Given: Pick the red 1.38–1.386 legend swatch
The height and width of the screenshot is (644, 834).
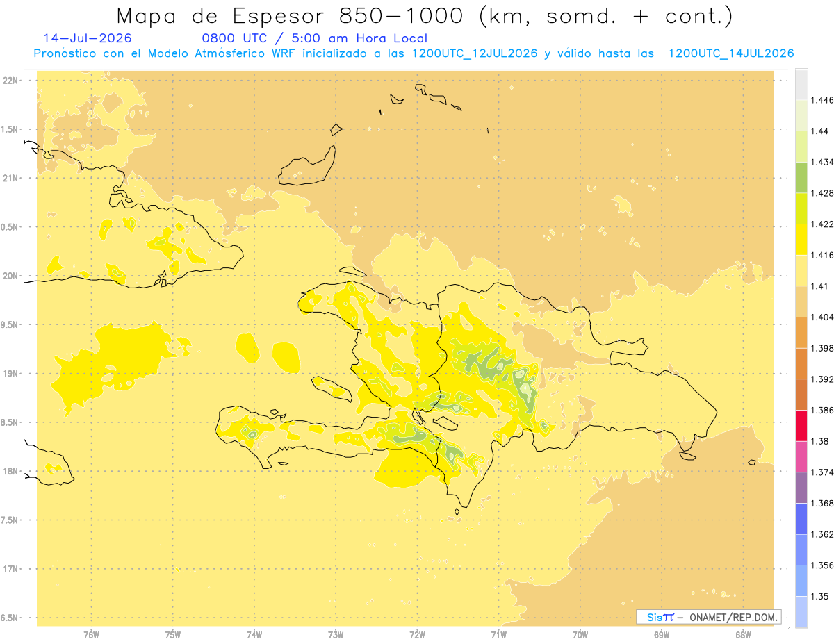Looking at the screenshot, I should (x=801, y=425).
